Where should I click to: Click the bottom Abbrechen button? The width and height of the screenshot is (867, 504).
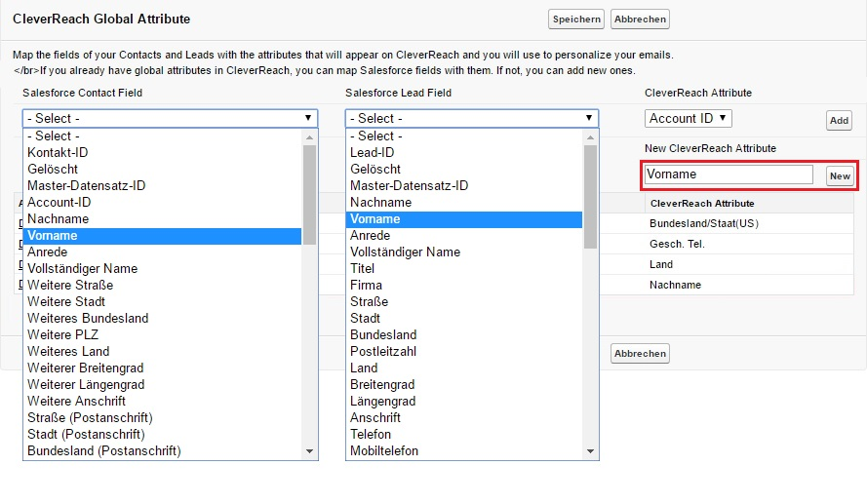(x=640, y=354)
